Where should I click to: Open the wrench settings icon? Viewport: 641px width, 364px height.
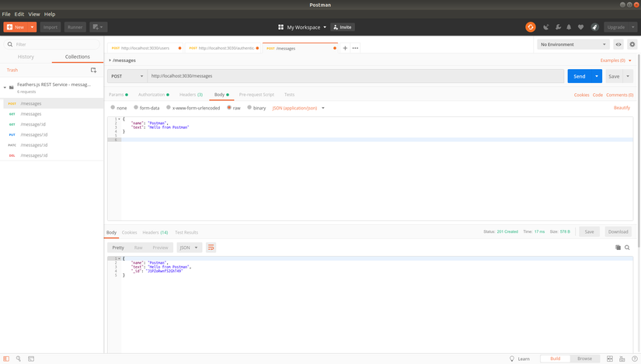(558, 27)
